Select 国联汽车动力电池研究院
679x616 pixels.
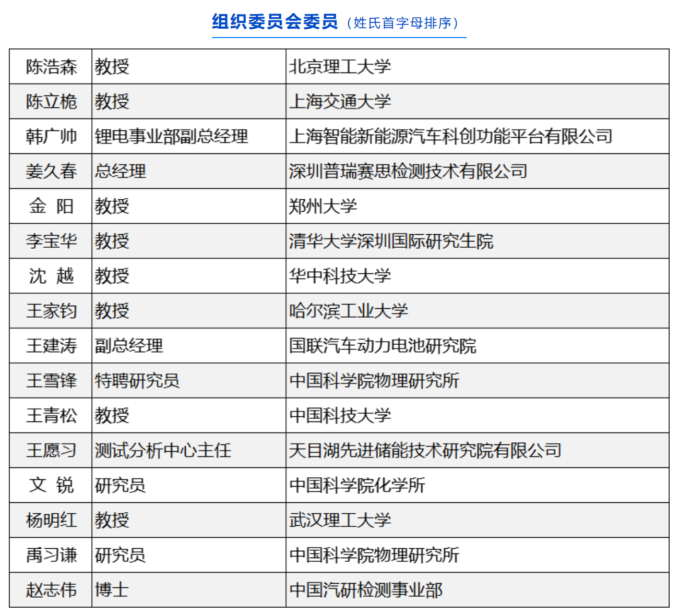tap(383, 346)
